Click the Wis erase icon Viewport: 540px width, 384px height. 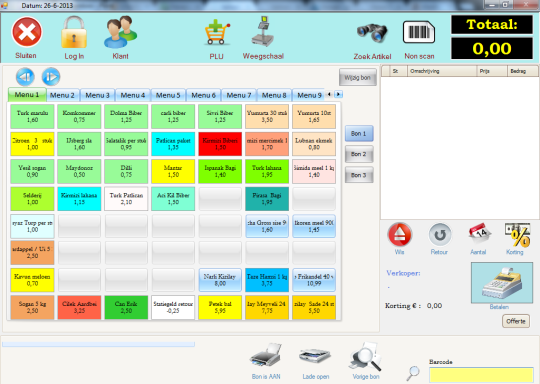(x=399, y=235)
